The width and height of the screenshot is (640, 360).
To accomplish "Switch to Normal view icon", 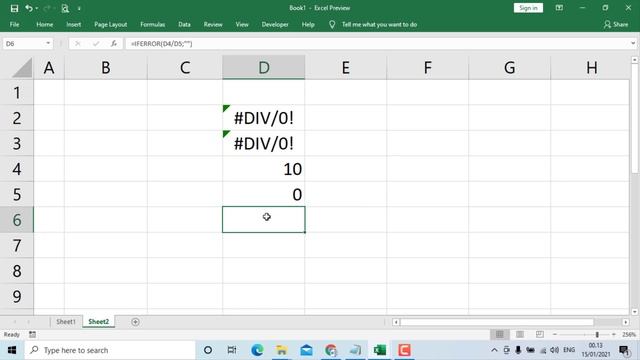I will pyautogui.click(x=500, y=335).
